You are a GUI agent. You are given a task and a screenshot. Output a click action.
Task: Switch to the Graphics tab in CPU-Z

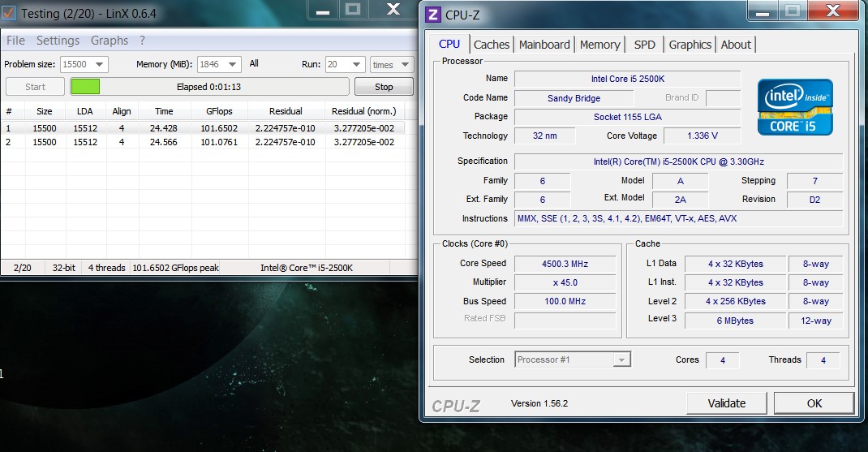[x=690, y=45]
